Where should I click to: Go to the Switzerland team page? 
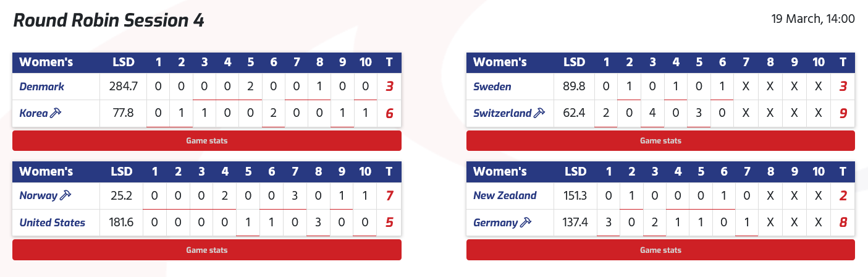click(x=502, y=114)
